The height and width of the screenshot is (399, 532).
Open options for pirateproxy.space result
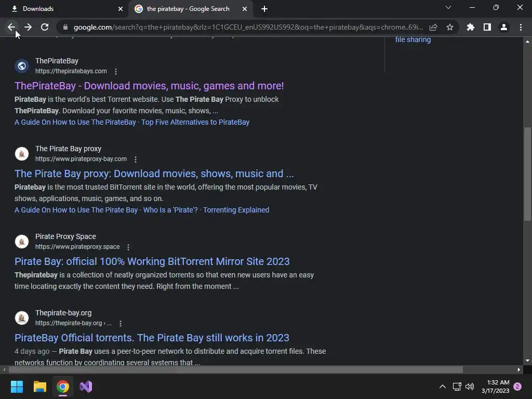point(128,247)
